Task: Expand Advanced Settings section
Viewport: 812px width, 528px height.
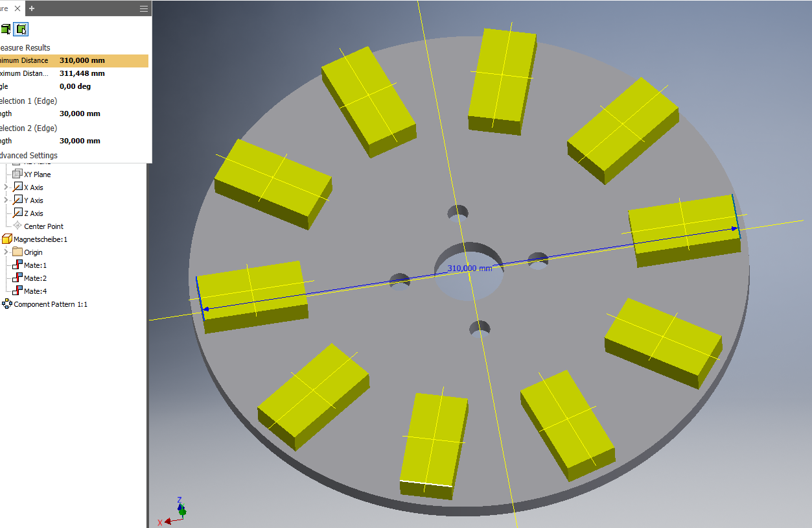Action: point(29,156)
